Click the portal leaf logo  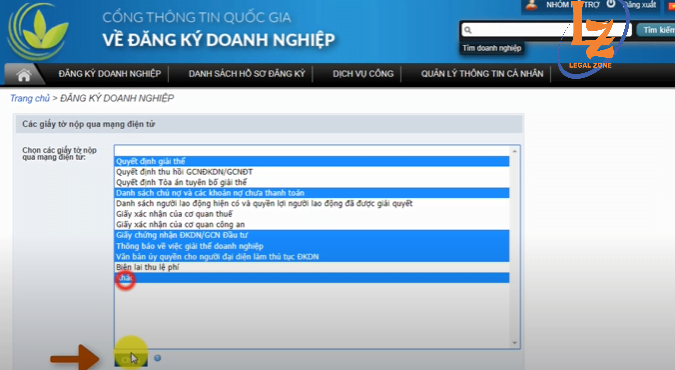point(38,31)
